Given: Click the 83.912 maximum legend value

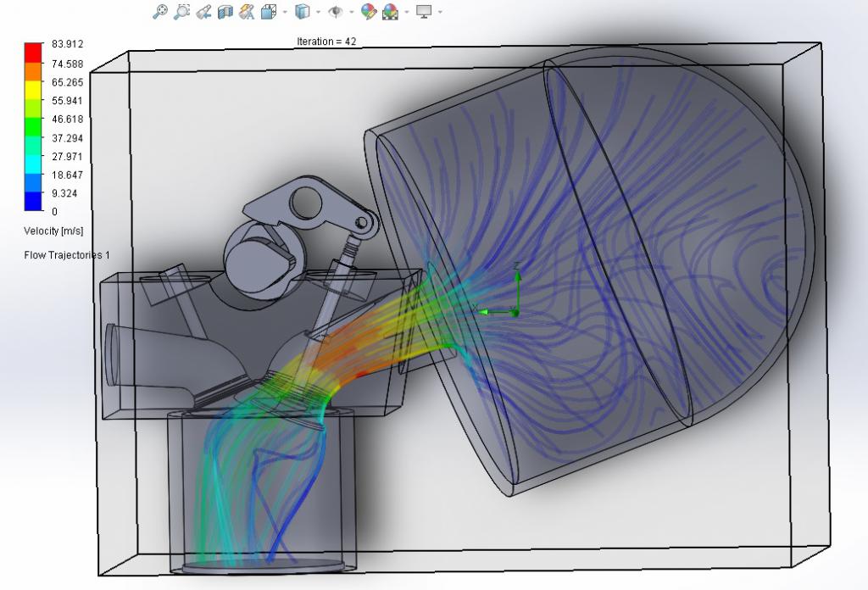Looking at the screenshot, I should tap(68, 44).
